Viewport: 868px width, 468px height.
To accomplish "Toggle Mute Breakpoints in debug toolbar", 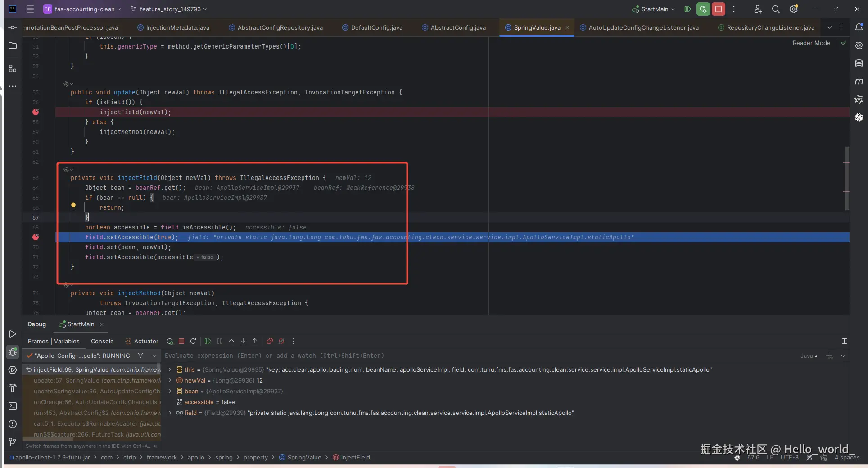I will click(281, 341).
